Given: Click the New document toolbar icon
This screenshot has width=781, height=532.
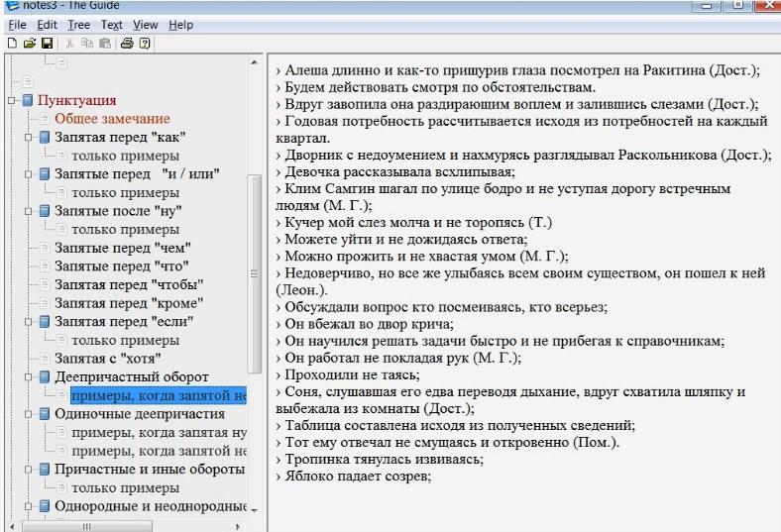Looking at the screenshot, I should (x=11, y=44).
